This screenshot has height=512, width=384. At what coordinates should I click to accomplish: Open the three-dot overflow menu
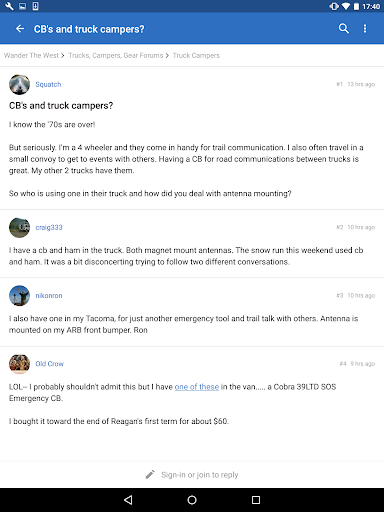pos(365,29)
